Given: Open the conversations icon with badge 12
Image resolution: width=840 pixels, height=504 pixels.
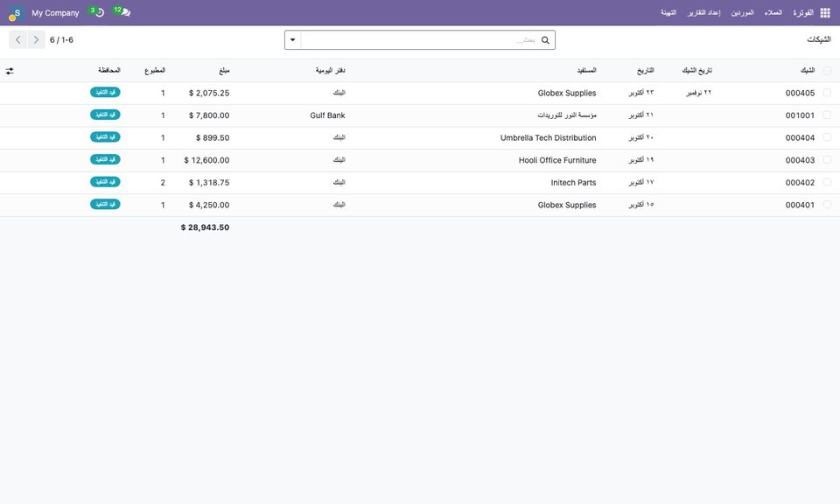Looking at the screenshot, I should point(122,11).
